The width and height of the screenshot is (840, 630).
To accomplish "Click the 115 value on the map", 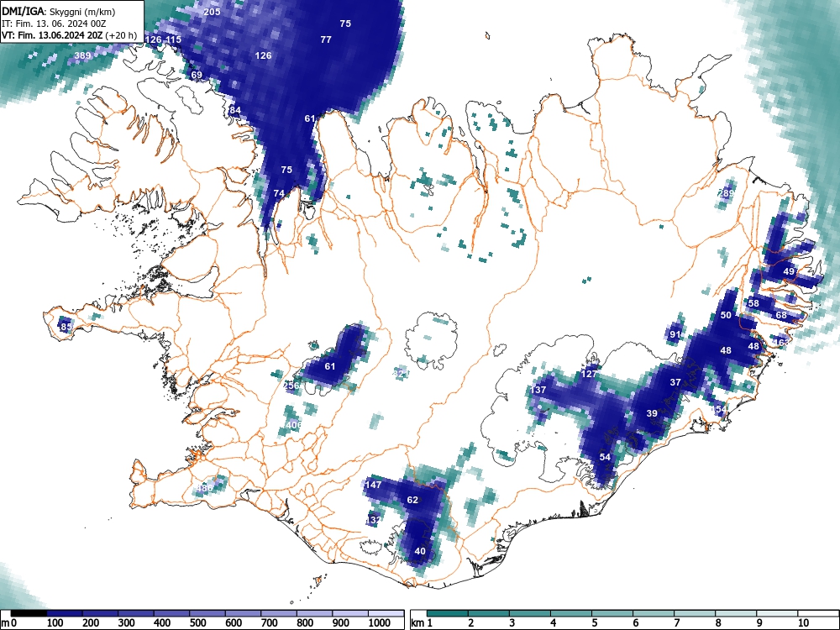I will (174, 39).
